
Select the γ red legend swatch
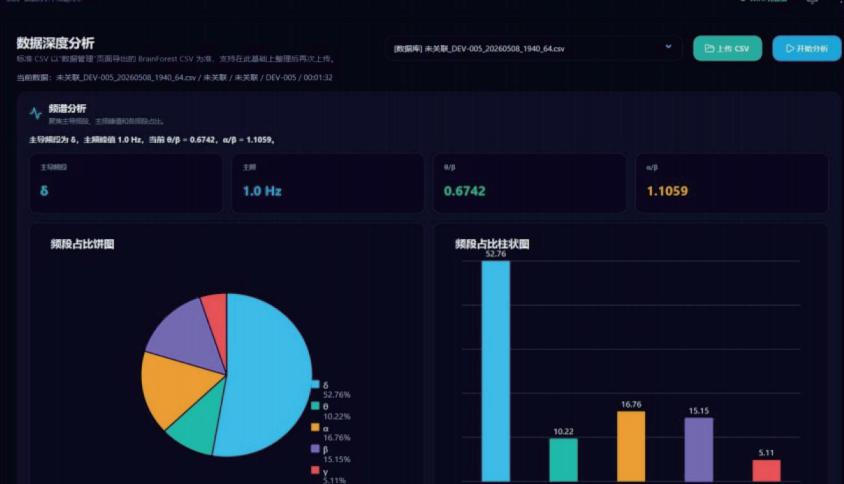(x=315, y=470)
